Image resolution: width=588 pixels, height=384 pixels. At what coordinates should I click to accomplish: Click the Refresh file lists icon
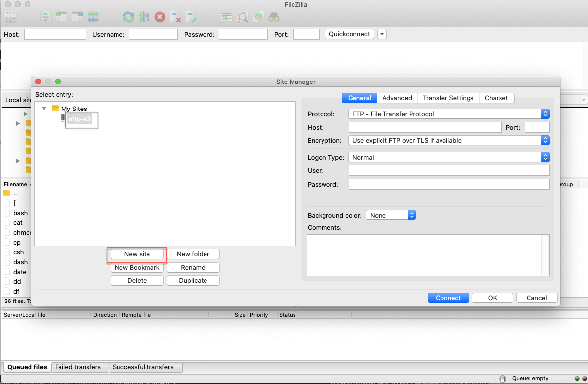coord(128,17)
